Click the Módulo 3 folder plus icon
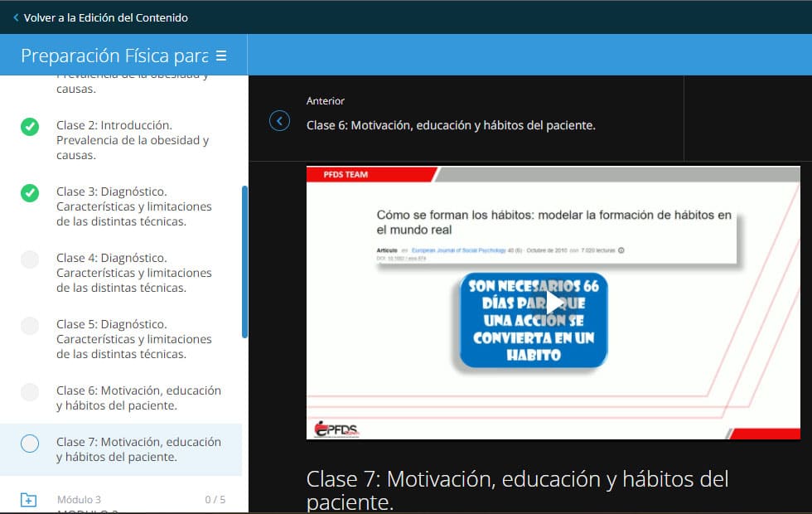Screen dimensions: 812x514 coord(29,500)
